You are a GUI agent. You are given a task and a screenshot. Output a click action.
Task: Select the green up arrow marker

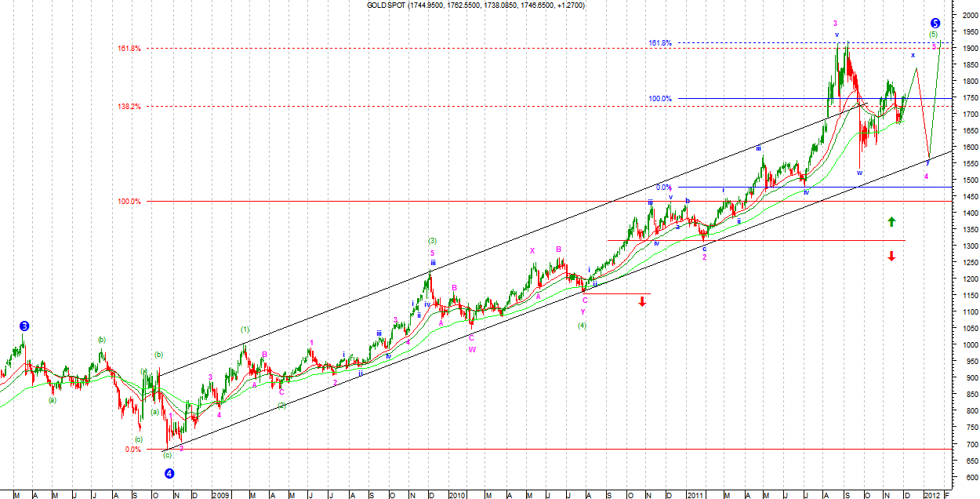tap(891, 222)
